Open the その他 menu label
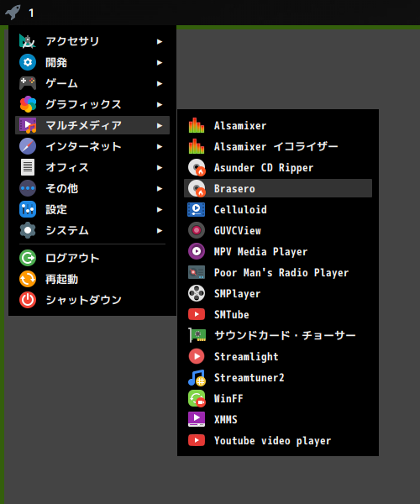The width and height of the screenshot is (420, 504). tap(61, 188)
